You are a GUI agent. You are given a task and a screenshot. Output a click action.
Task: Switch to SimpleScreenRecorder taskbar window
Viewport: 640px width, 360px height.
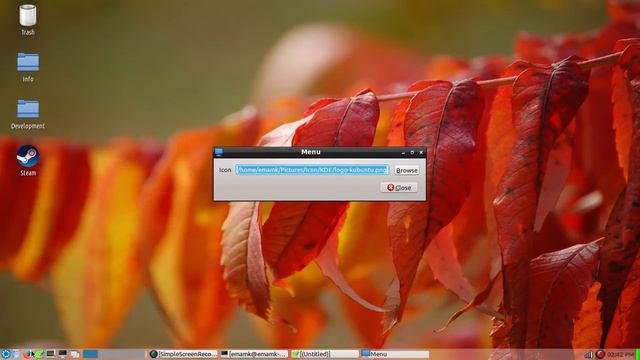click(x=183, y=354)
